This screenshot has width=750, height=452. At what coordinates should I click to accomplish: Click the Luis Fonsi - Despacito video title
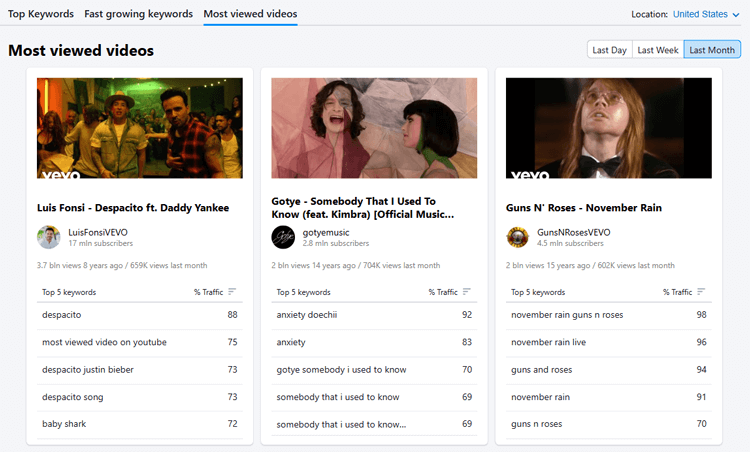133,208
